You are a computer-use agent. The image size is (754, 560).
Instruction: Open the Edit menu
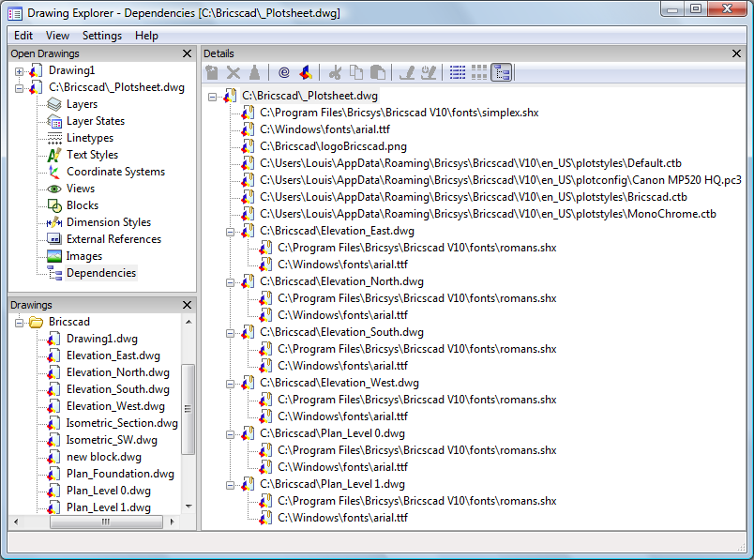pos(23,36)
